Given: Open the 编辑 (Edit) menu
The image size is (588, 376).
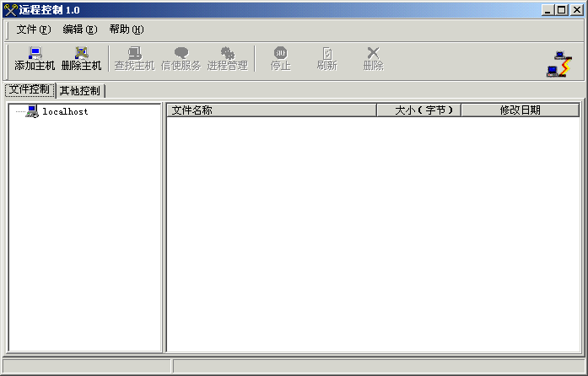Looking at the screenshot, I should [80, 30].
